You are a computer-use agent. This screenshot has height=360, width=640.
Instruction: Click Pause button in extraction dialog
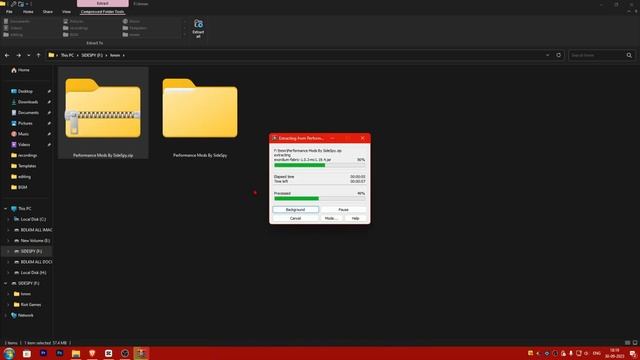343,209
